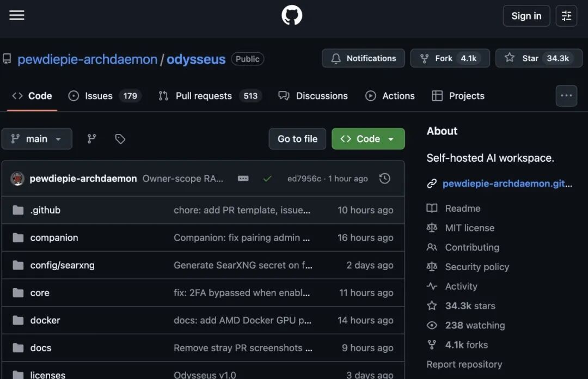Select the Code tab
This screenshot has width=588, height=379.
tap(32, 96)
